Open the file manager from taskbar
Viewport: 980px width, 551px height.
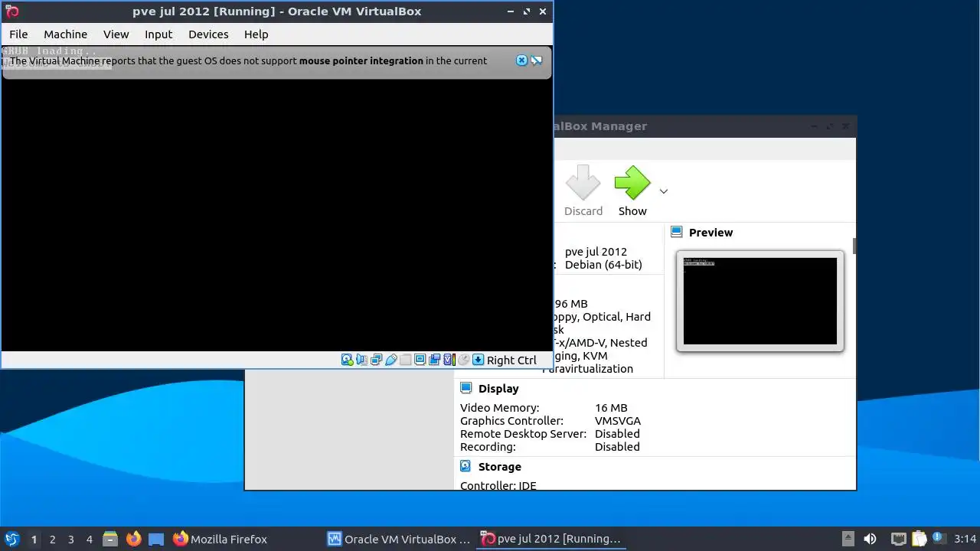click(x=109, y=539)
